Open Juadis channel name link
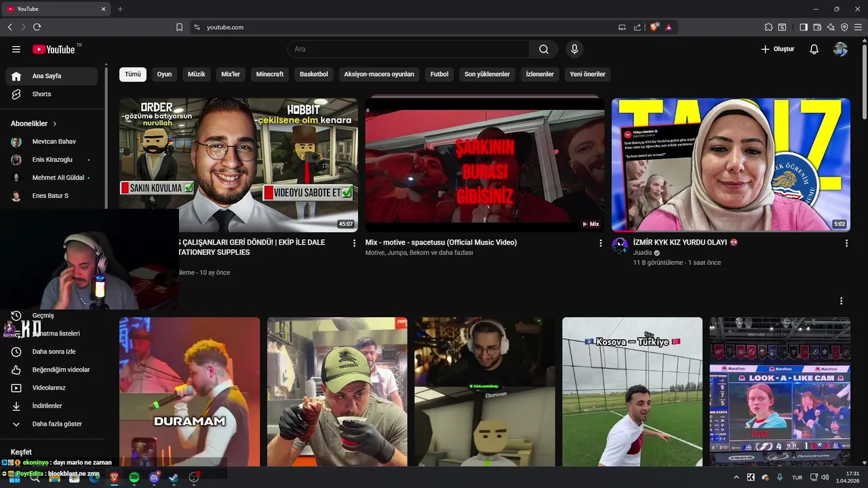Viewport: 868px width, 488px height. point(642,253)
